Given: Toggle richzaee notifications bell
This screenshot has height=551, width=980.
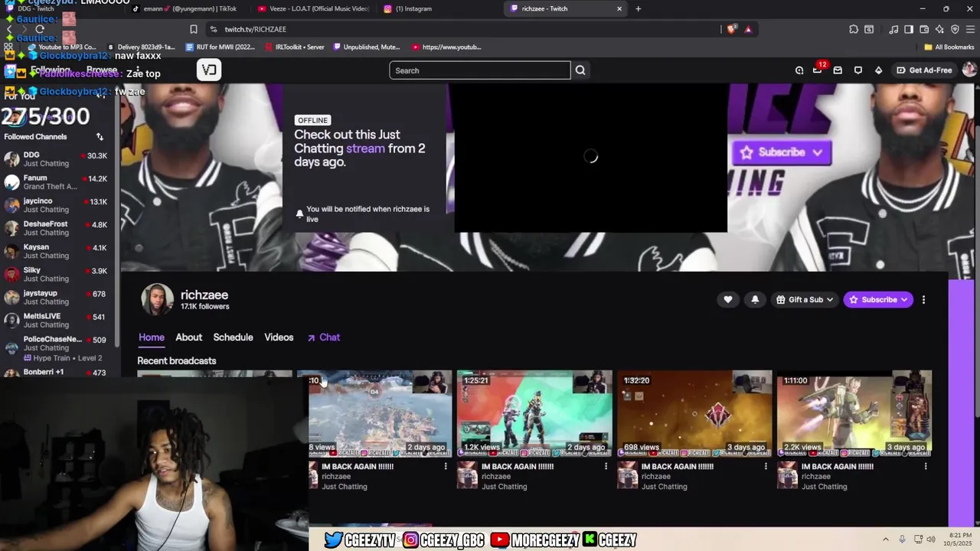Looking at the screenshot, I should (755, 300).
